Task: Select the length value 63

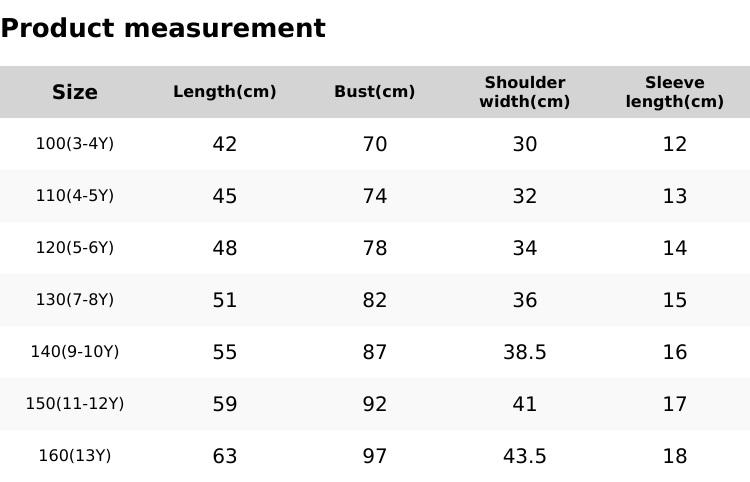Action: tap(225, 456)
